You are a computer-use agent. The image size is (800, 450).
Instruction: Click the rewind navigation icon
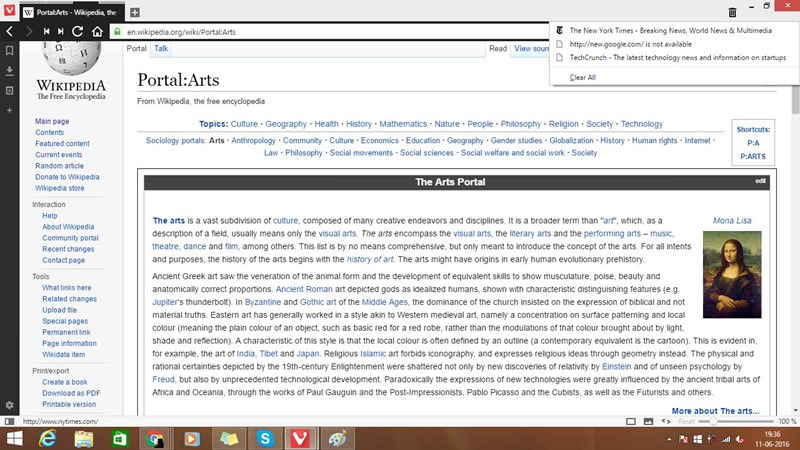pos(46,32)
